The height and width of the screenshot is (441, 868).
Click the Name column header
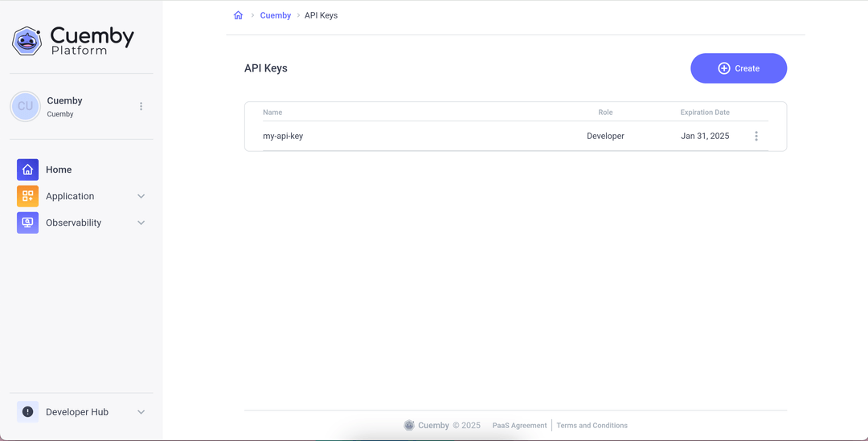tap(272, 112)
